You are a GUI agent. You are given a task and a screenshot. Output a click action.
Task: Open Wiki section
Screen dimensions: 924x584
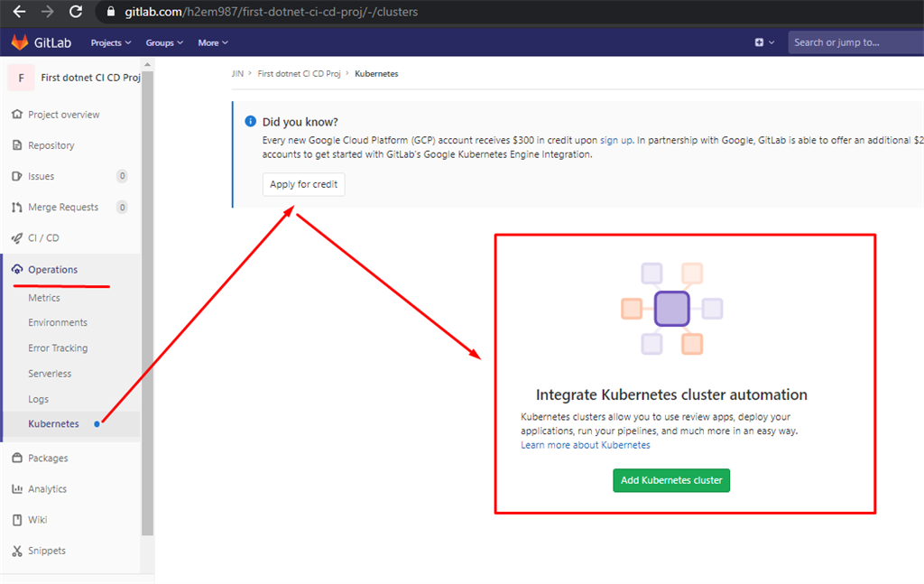coord(37,520)
